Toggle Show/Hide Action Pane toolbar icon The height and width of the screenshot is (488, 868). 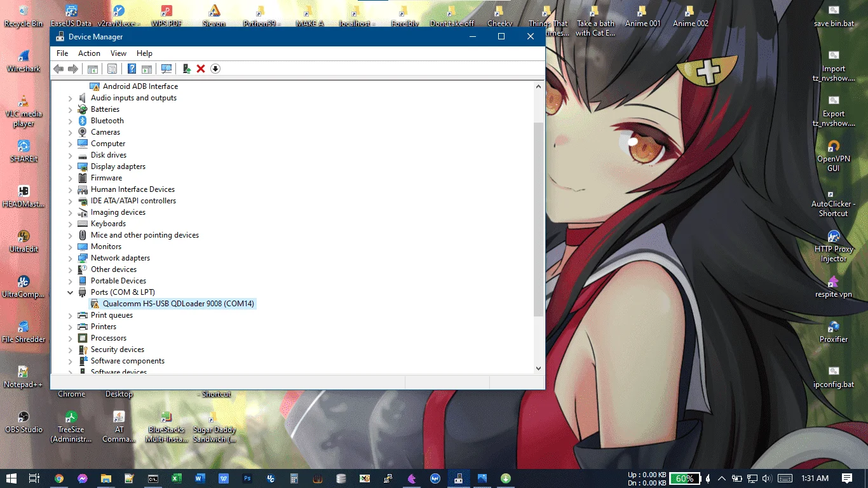click(146, 69)
